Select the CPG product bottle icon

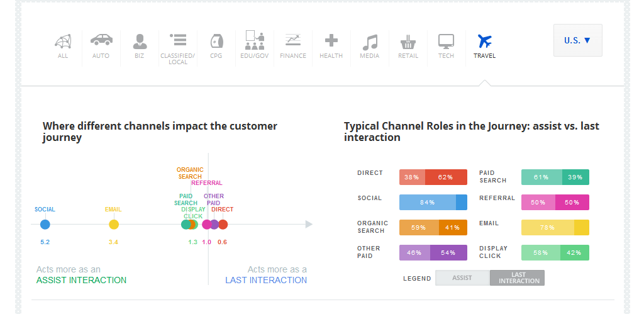(216, 42)
